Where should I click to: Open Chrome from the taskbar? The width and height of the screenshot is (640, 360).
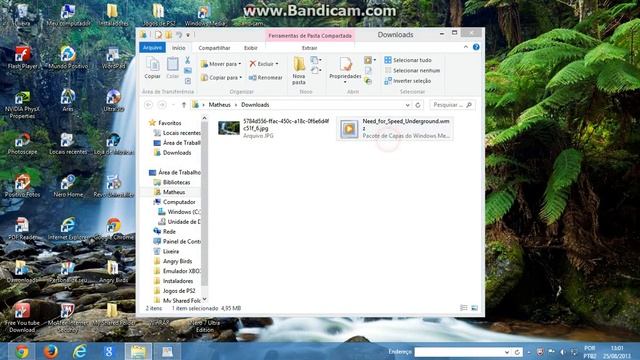click(x=22, y=351)
